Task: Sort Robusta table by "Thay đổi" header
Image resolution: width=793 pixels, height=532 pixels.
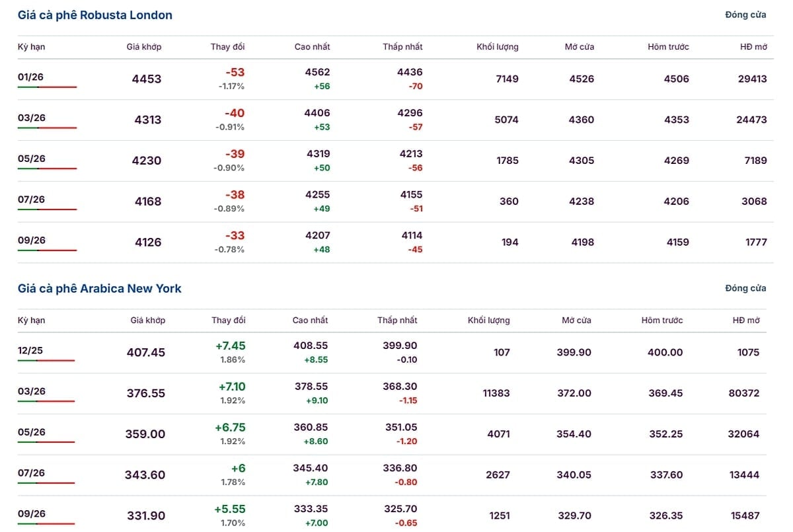Action: tap(228, 47)
